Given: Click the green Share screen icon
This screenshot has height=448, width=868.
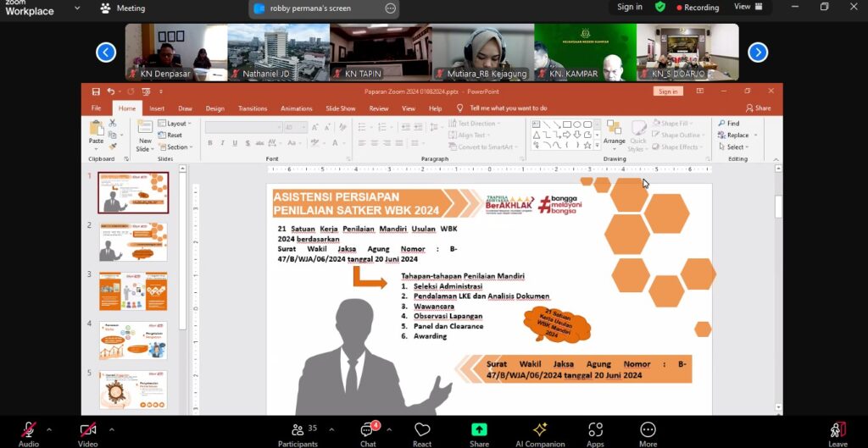Looking at the screenshot, I should pyautogui.click(x=479, y=430).
